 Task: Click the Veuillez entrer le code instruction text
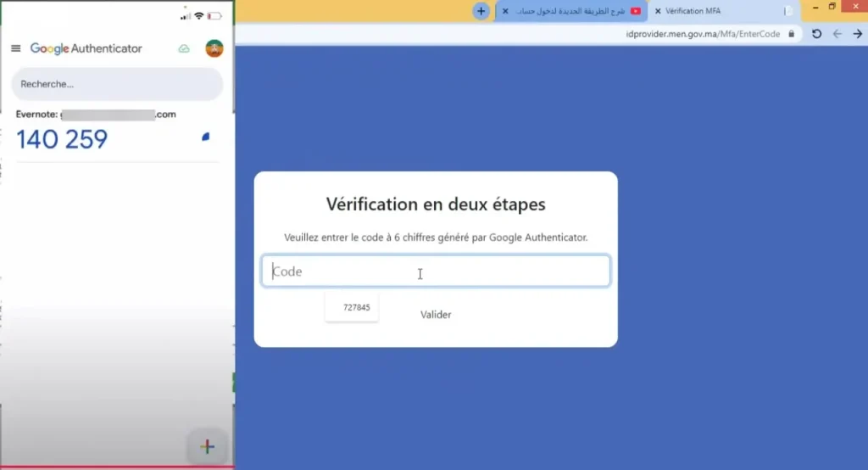click(x=436, y=238)
